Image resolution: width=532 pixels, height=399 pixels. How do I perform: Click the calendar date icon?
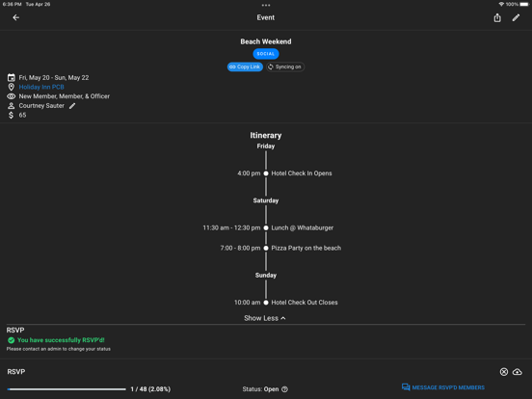[12, 78]
